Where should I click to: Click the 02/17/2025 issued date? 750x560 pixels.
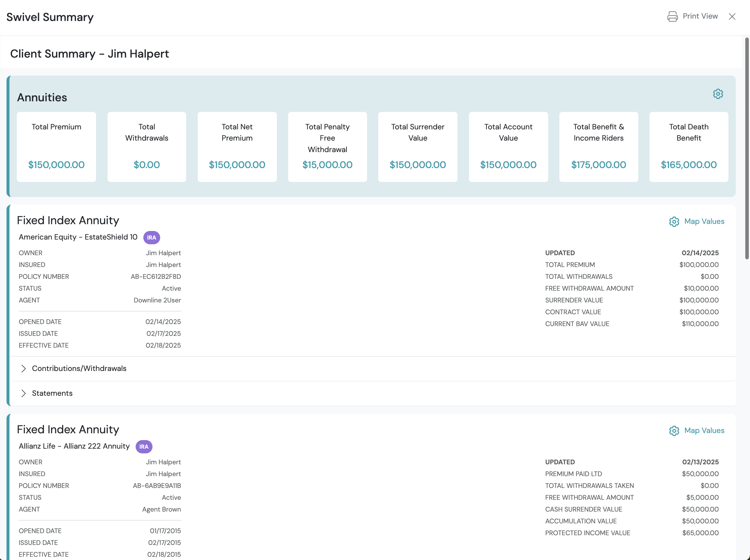click(x=164, y=333)
